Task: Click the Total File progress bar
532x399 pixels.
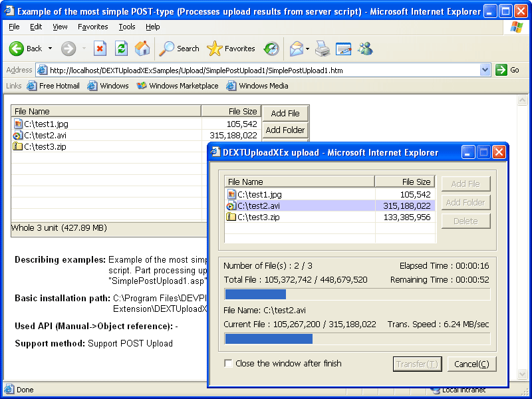Action: pyautogui.click(x=357, y=294)
